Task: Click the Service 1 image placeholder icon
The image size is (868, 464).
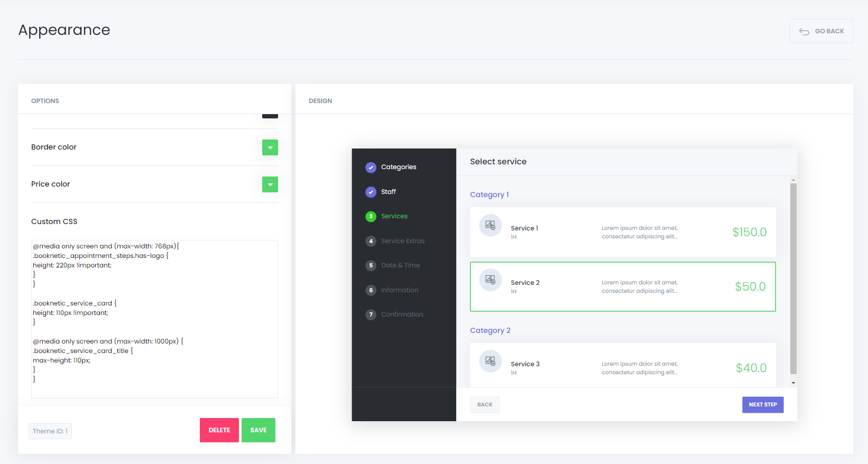Action: (x=491, y=226)
